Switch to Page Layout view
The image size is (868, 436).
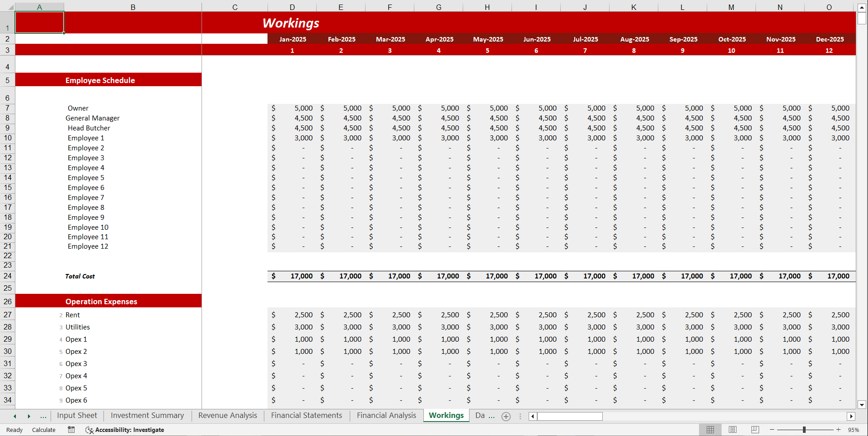pyautogui.click(x=732, y=430)
